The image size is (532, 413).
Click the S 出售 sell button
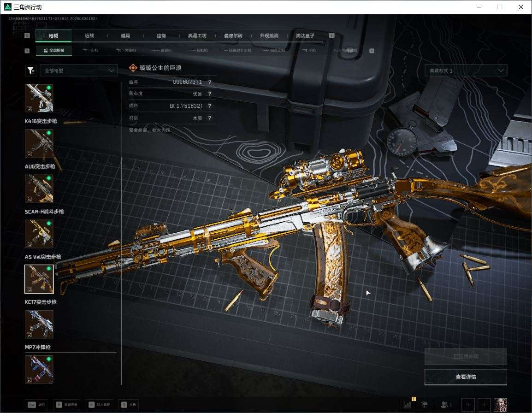[x=129, y=405]
